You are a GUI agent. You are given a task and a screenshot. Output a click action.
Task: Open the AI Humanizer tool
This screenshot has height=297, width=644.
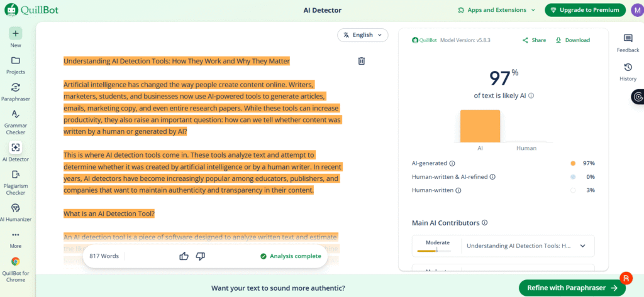pyautogui.click(x=16, y=212)
